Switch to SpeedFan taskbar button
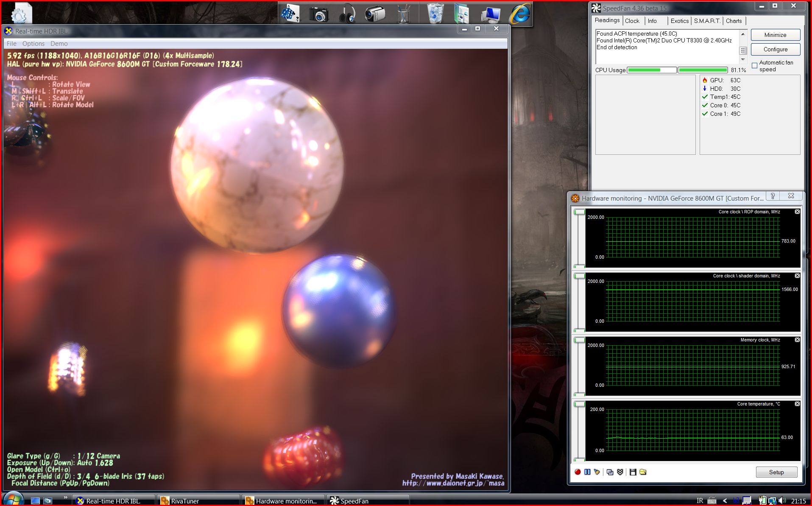Viewport: 812px width, 506px height. pos(368,500)
